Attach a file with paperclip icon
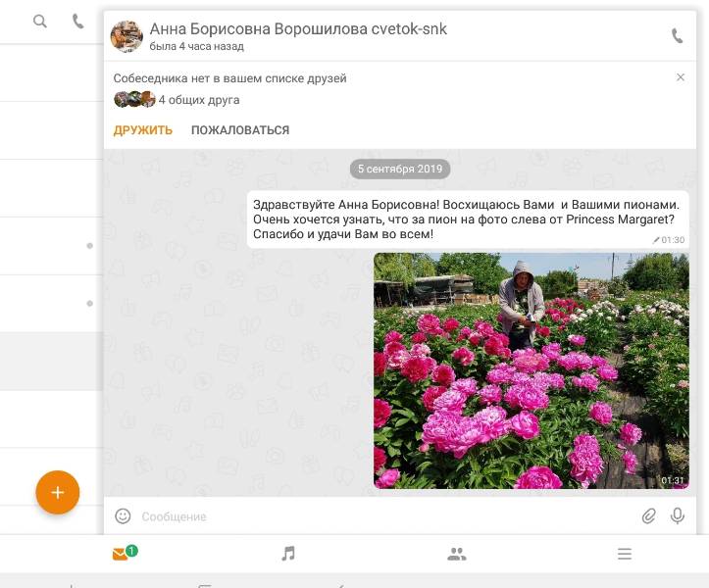The image size is (709, 588). coord(649,516)
